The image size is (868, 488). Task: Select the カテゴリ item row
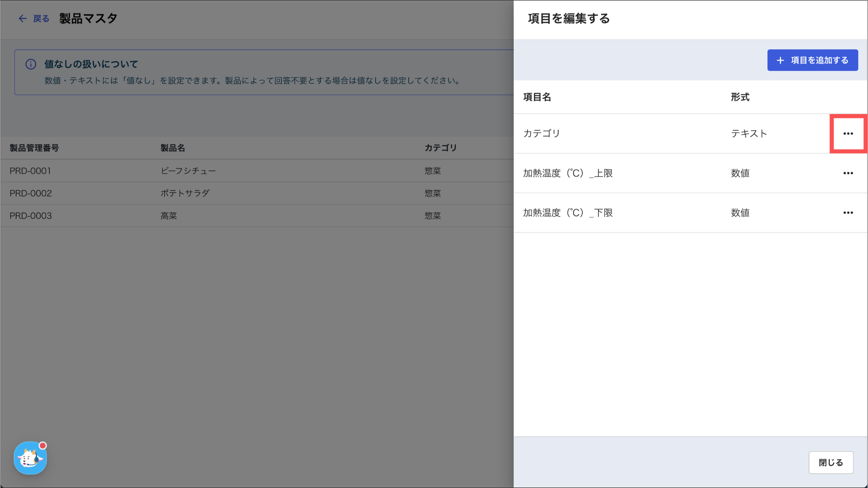690,134
